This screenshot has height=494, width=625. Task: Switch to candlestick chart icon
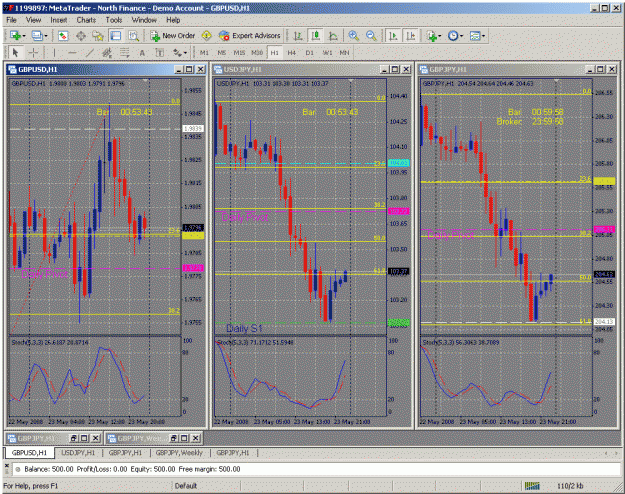315,36
